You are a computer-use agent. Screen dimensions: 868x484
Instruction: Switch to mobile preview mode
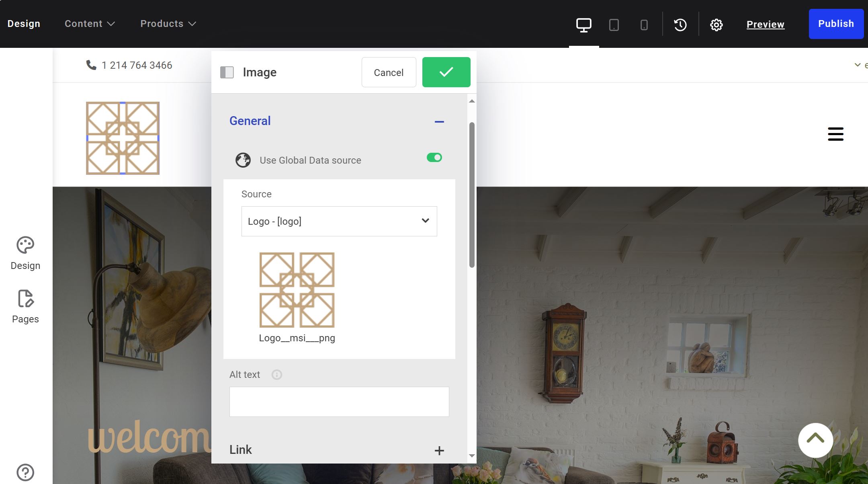(644, 24)
